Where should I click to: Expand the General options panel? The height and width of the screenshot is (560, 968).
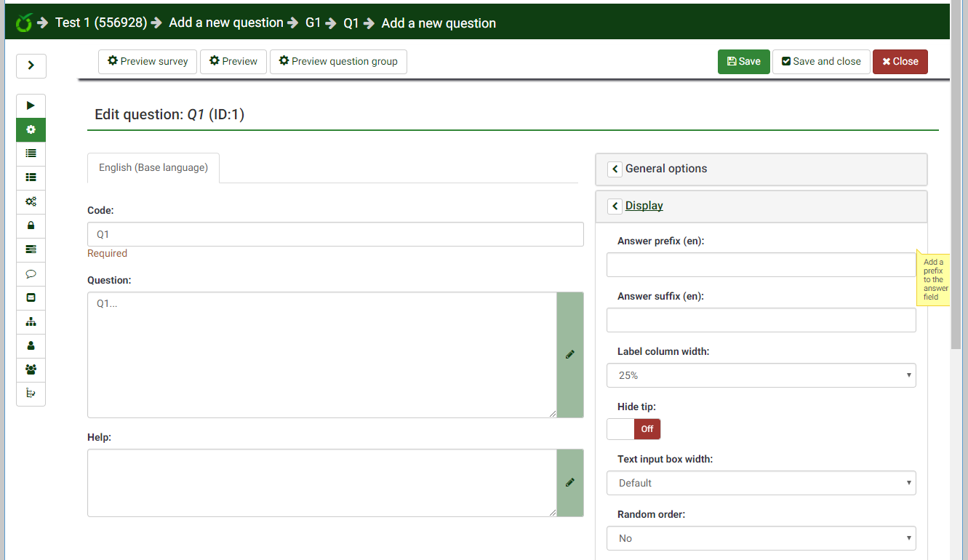coord(665,169)
